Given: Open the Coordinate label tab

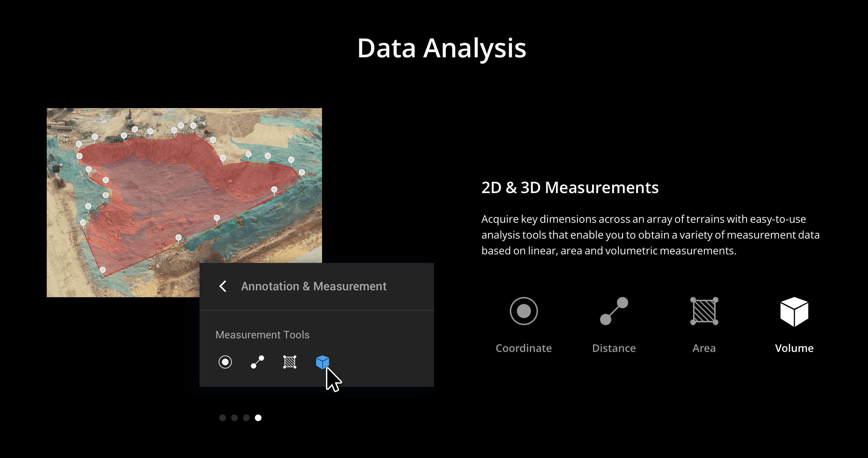Looking at the screenshot, I should click(524, 348).
